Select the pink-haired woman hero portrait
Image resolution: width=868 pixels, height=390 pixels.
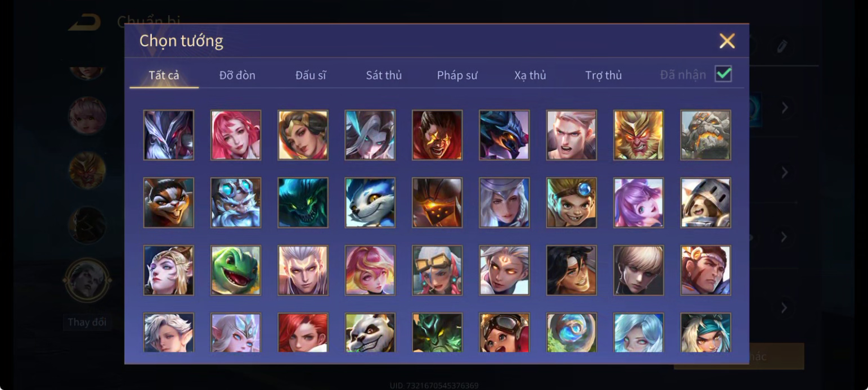coord(236,135)
